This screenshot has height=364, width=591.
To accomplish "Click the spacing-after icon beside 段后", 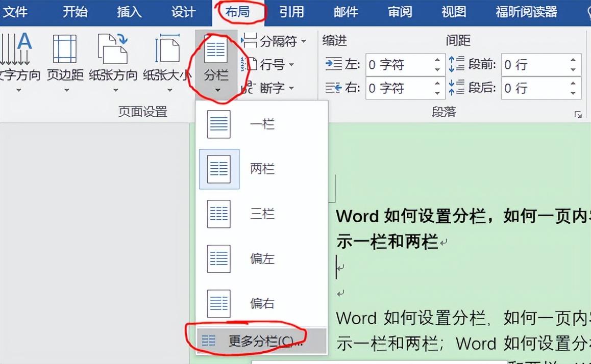I will coord(456,88).
